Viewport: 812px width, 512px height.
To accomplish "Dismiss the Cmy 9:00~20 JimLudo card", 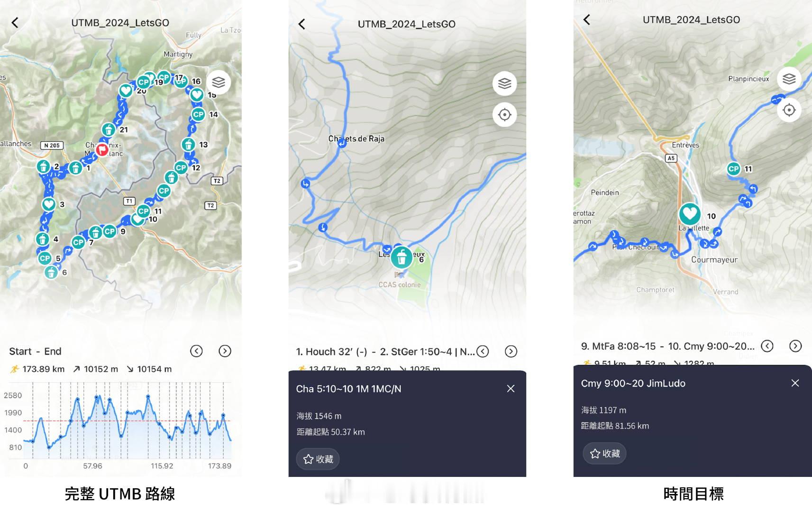I will click(x=795, y=383).
